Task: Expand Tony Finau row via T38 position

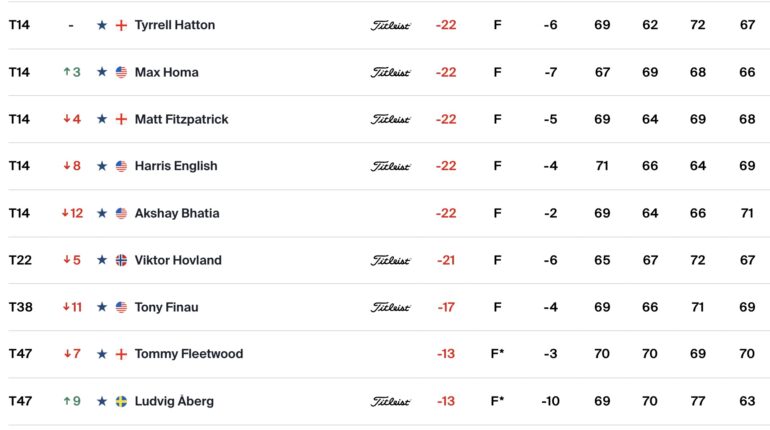Action: [x=21, y=307]
